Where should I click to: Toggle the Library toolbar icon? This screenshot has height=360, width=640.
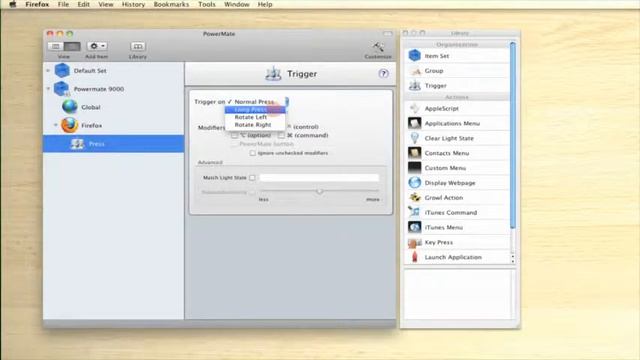138,46
